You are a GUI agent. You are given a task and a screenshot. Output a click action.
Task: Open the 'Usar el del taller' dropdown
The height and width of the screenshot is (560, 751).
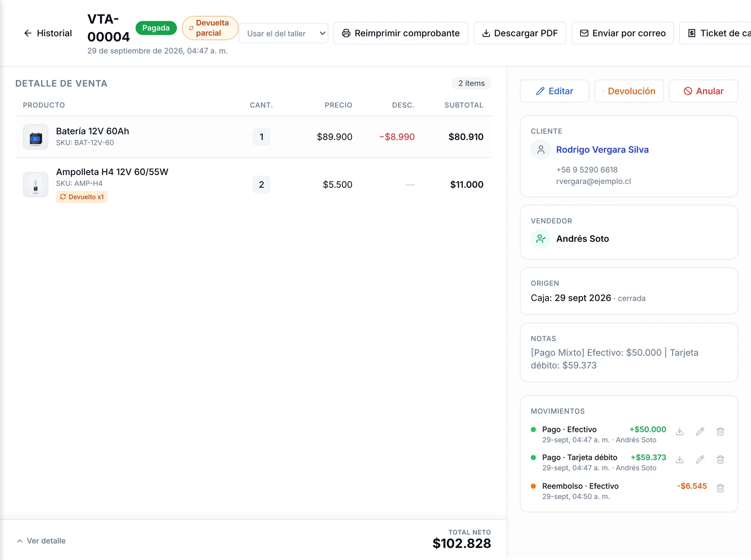pyautogui.click(x=284, y=33)
